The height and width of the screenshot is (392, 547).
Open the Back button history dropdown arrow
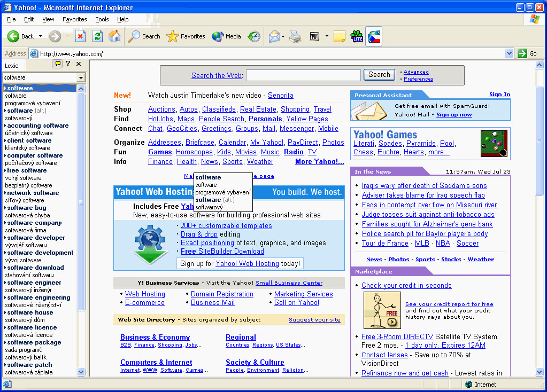[41, 36]
